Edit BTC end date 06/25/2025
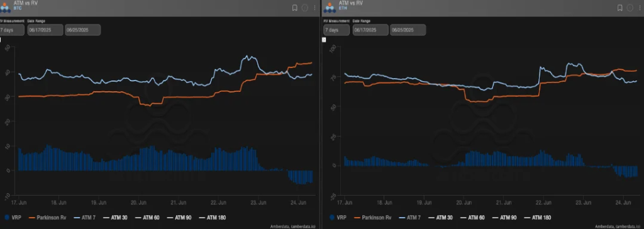Screen dimensions: 644x229 (82, 30)
